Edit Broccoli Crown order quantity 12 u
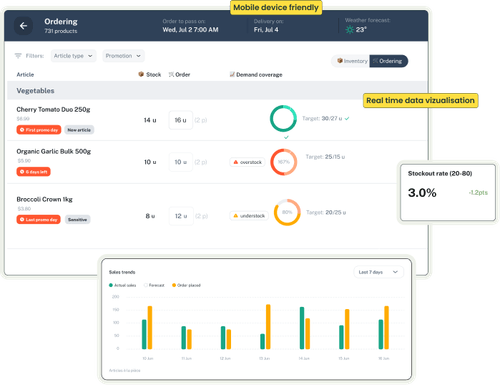This screenshot has width=500, height=385. pos(181,216)
